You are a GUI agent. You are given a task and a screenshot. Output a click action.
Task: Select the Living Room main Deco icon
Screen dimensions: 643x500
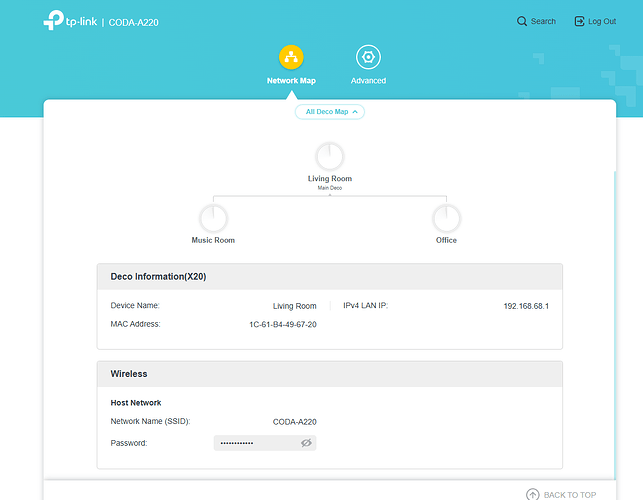tap(330, 156)
